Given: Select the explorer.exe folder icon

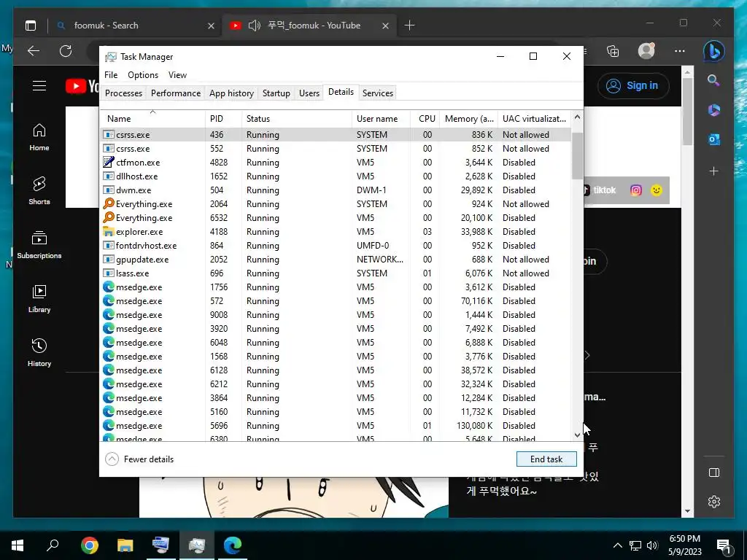Looking at the screenshot, I should tap(109, 231).
